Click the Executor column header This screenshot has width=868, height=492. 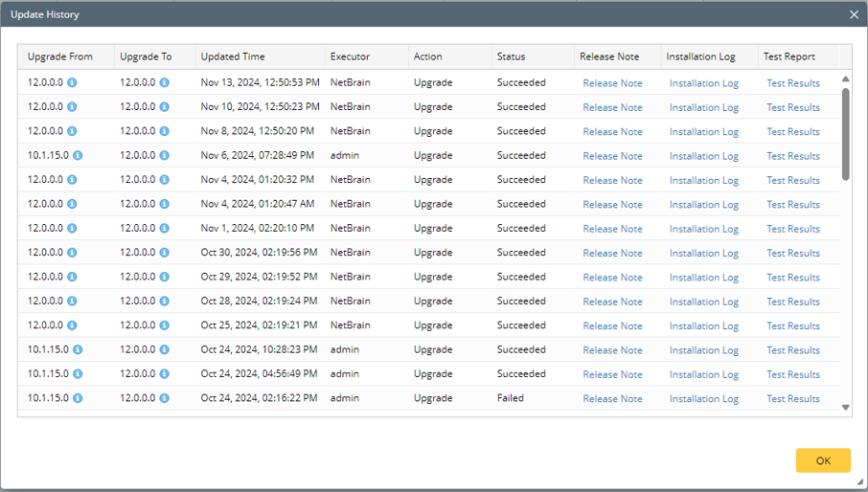click(350, 56)
